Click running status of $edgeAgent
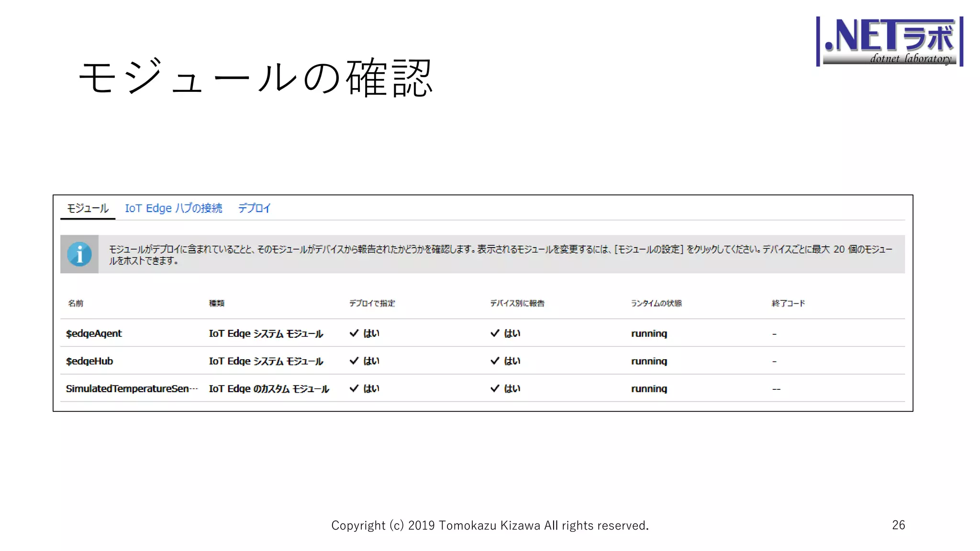The height and width of the screenshot is (551, 980). pyautogui.click(x=649, y=334)
